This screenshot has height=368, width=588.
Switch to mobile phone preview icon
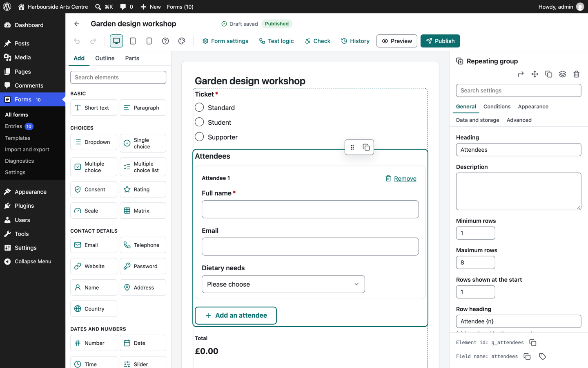point(149,41)
